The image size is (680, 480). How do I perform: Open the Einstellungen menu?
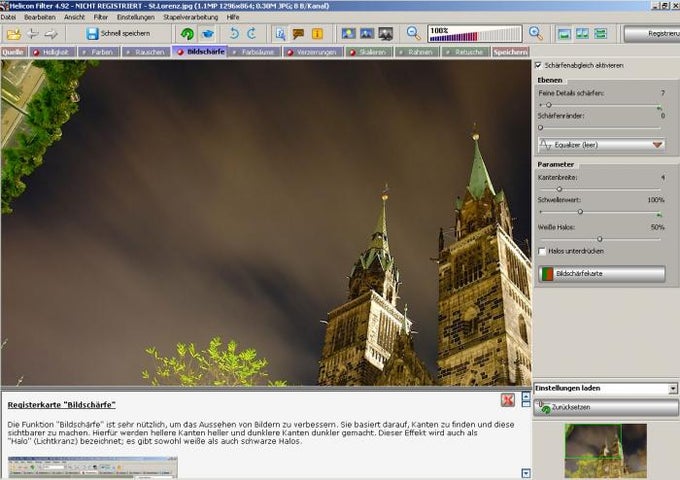136,17
